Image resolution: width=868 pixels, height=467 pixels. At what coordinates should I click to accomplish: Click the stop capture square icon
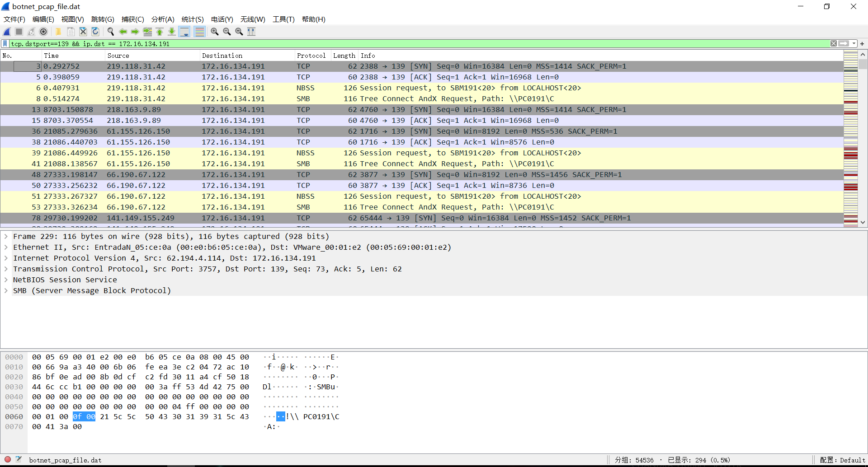(19, 32)
